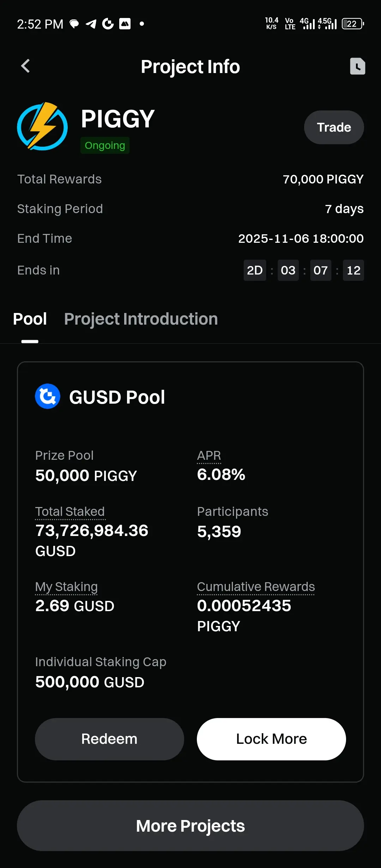Screen dimensions: 381x868
Task: Tap the GUSD Pool coin icon
Action: [x=48, y=396]
